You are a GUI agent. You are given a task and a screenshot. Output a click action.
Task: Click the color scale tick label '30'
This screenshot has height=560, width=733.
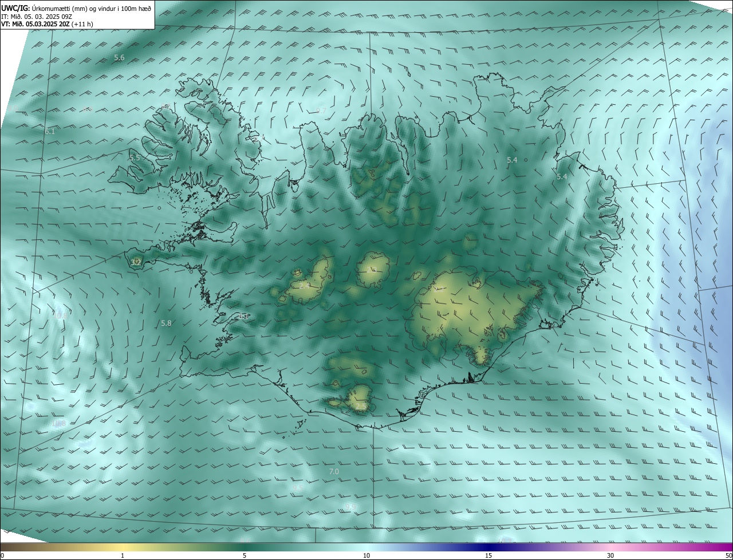click(610, 555)
